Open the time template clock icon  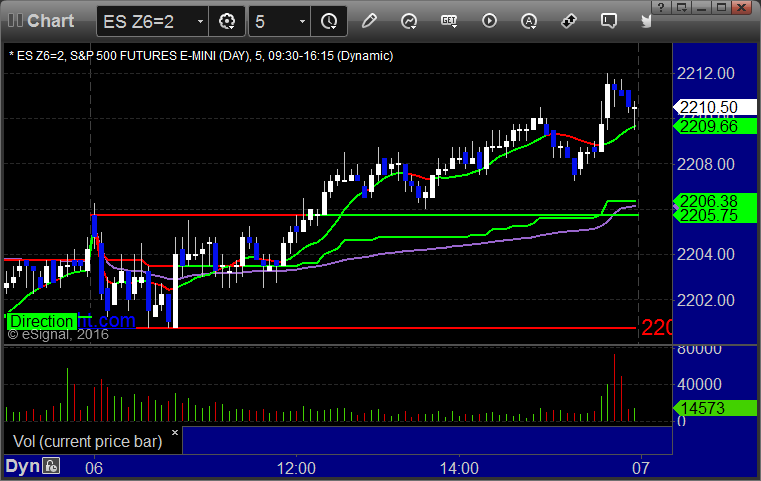tap(329, 21)
